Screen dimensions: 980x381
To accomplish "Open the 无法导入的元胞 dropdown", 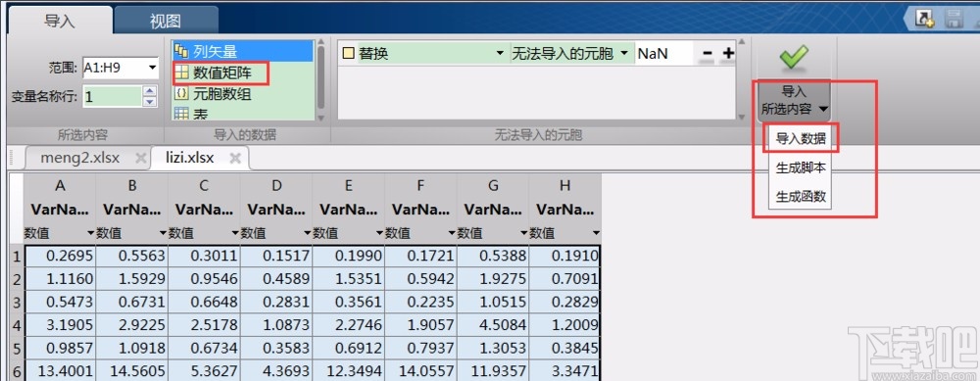I will click(623, 54).
